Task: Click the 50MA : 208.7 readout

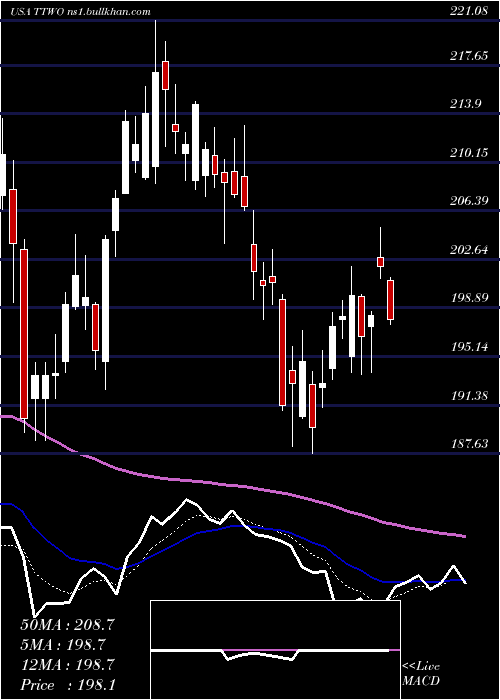Action: click(x=67, y=625)
